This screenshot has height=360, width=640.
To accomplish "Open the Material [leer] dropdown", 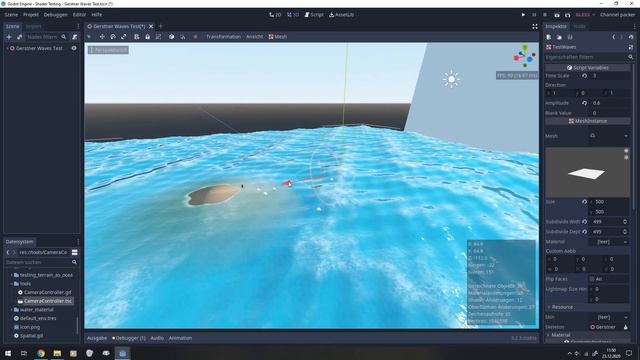I will (608, 242).
